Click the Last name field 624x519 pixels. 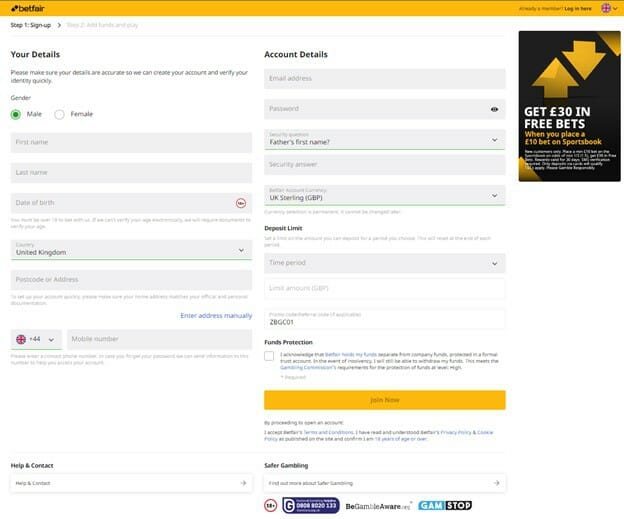pyautogui.click(x=131, y=173)
